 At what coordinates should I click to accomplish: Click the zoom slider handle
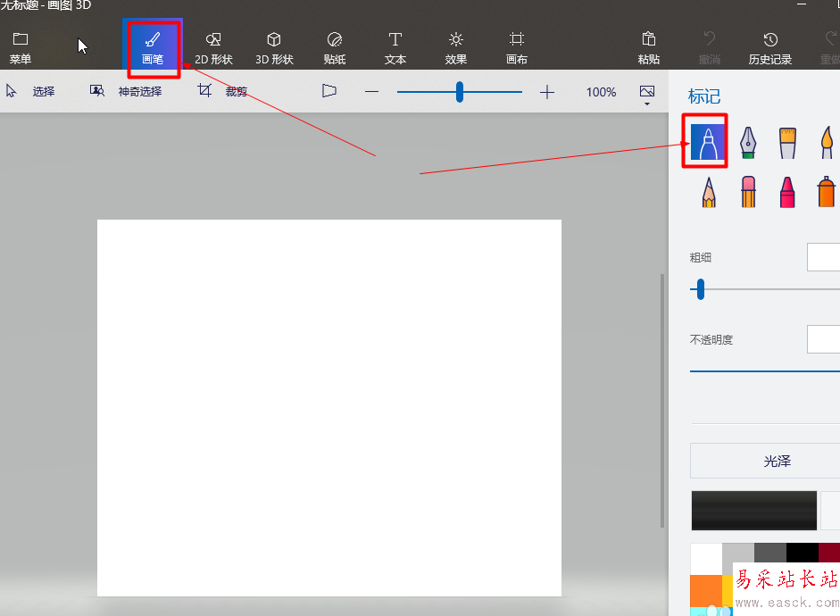[x=460, y=92]
